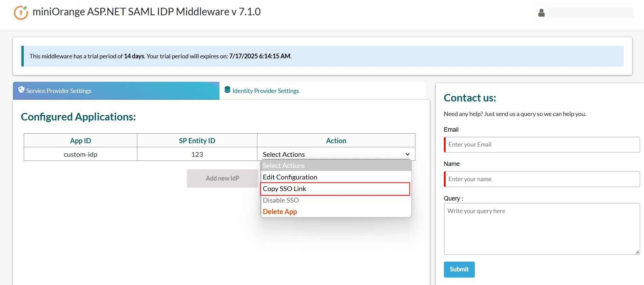Open Identity Provider Settings tab
The width and height of the screenshot is (644, 285).
coord(322,91)
